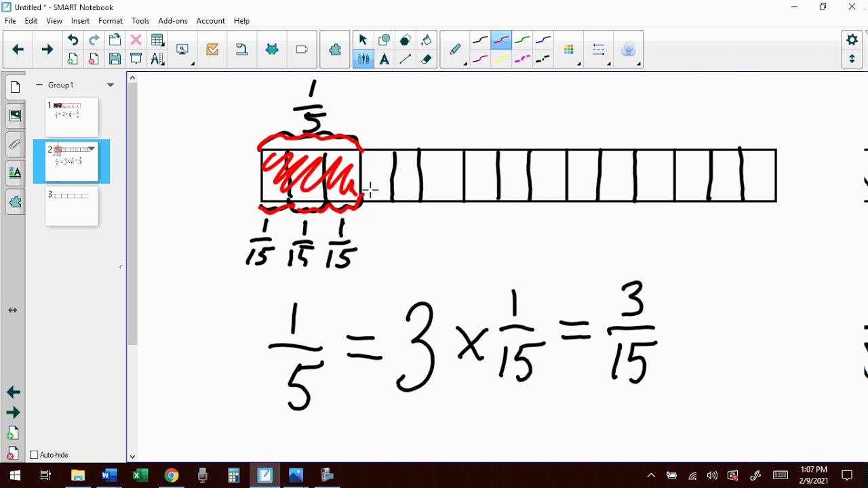Image resolution: width=868 pixels, height=488 pixels.
Task: Go to previous page with toolbar back arrow
Action: [x=18, y=49]
